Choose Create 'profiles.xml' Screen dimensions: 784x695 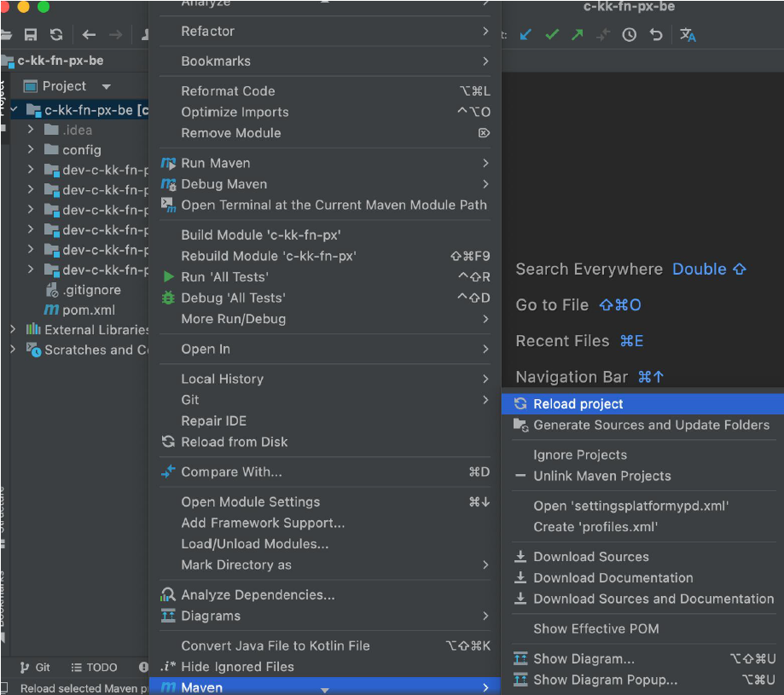(x=642, y=527)
